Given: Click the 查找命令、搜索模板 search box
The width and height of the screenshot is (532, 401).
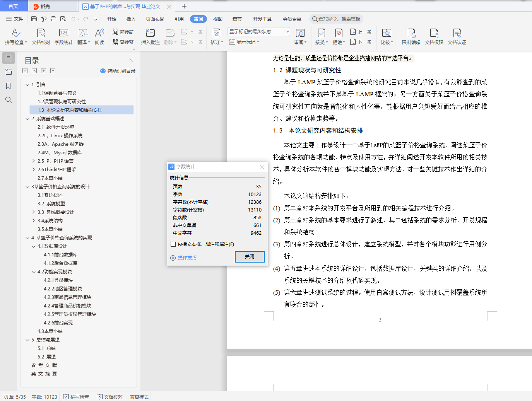Looking at the screenshot, I should tap(336, 19).
